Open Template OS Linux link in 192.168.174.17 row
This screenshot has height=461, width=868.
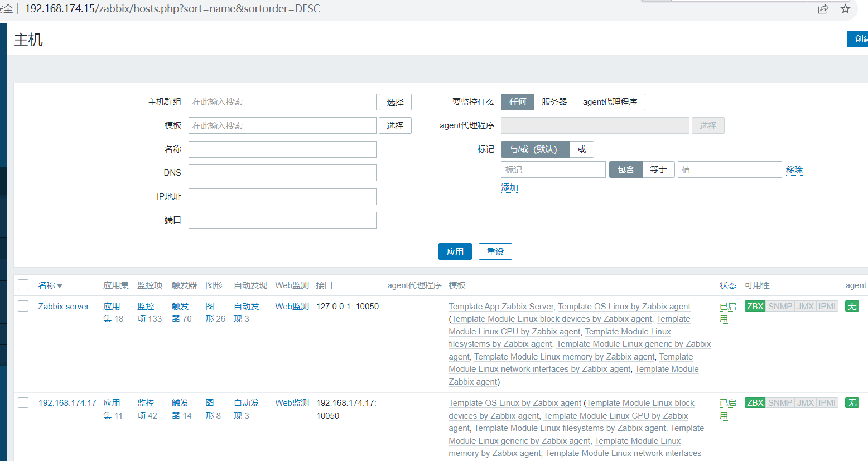point(515,403)
